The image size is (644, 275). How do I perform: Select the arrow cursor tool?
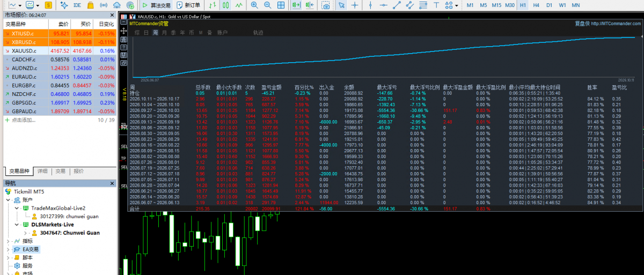[341, 5]
